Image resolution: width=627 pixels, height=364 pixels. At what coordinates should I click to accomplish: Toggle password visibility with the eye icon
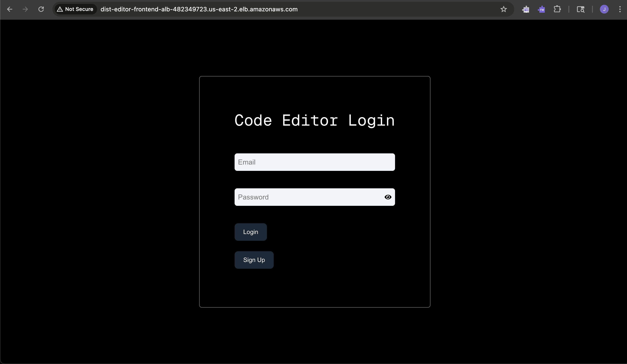(388, 197)
